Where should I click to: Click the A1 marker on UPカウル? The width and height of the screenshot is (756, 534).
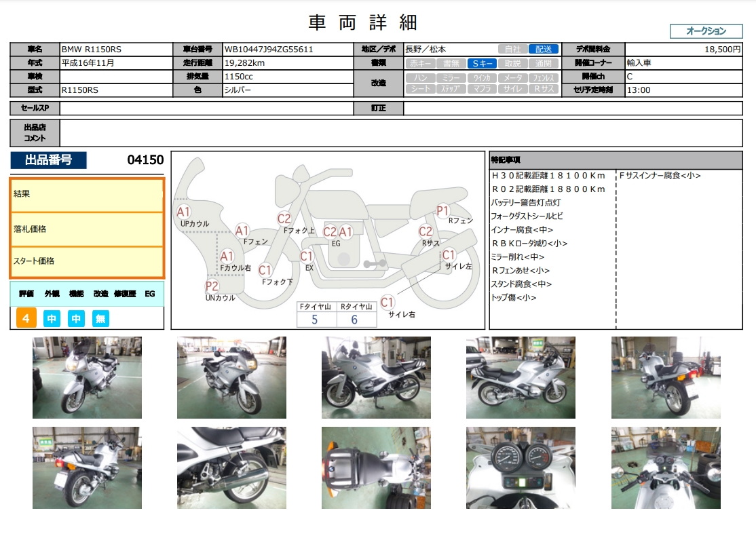click(x=184, y=211)
